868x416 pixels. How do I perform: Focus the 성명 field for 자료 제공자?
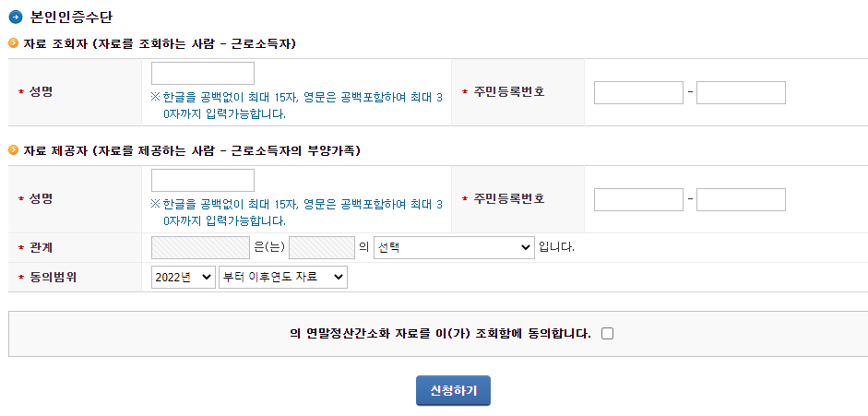pos(203,181)
